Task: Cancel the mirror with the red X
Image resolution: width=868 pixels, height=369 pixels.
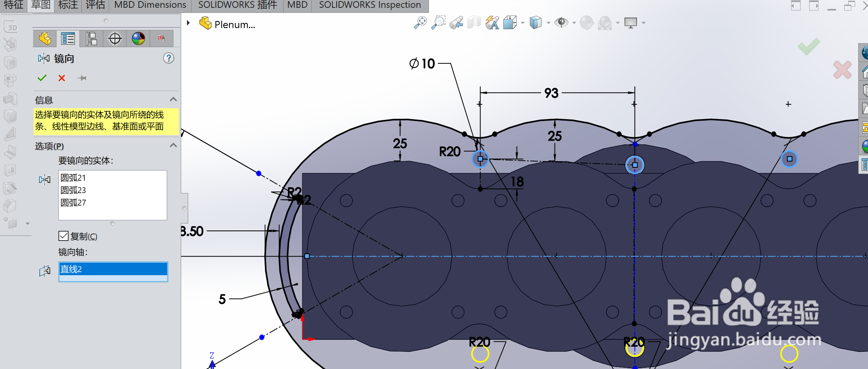Action: point(62,78)
